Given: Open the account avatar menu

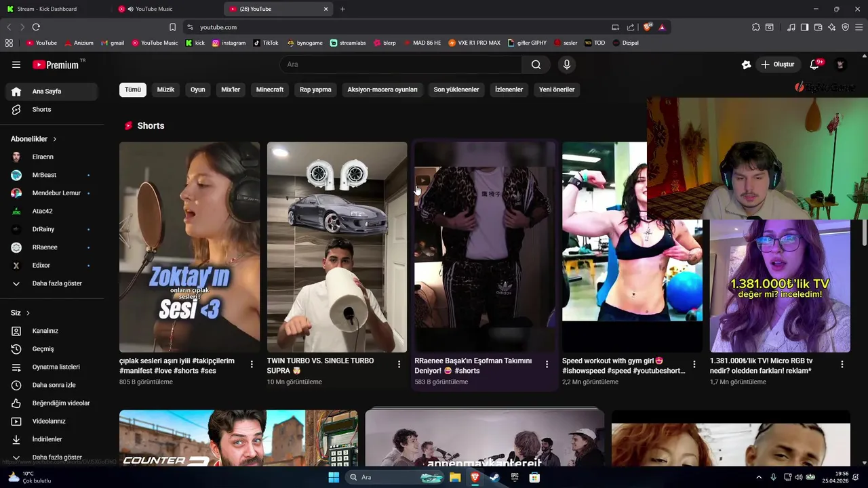Looking at the screenshot, I should 840,64.
